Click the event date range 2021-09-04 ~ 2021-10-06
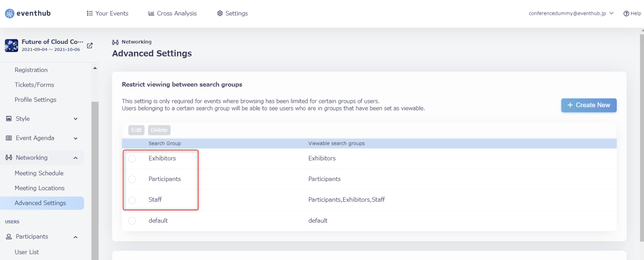This screenshot has width=644, height=260. point(51,50)
